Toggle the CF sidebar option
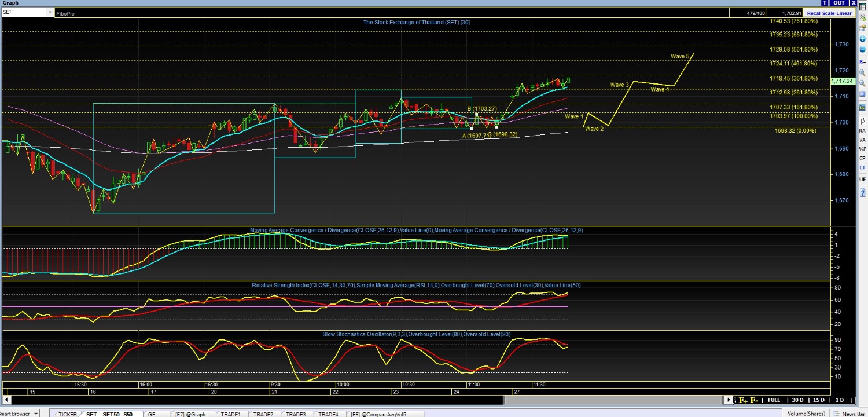 pyautogui.click(x=862, y=167)
